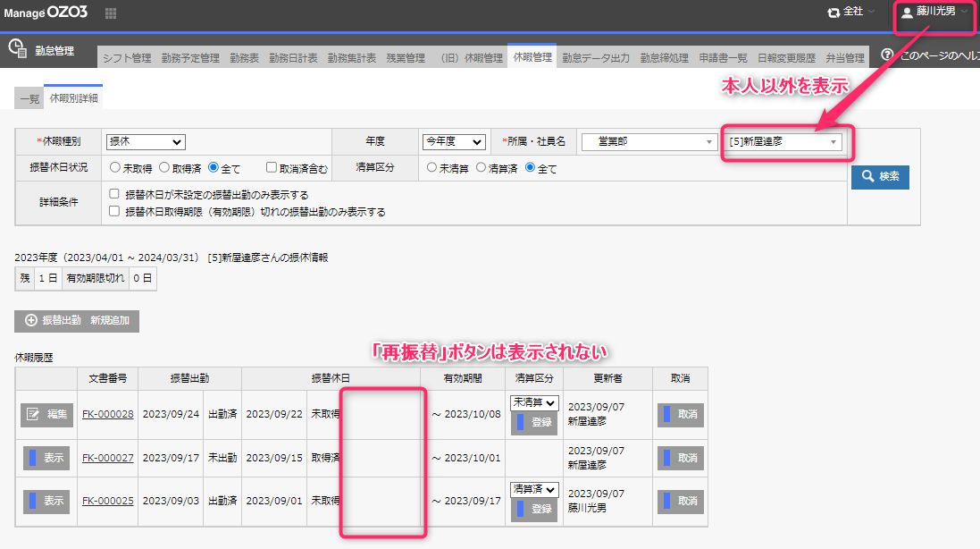980x549 pixels.
Task: Click 編集 button for FK-000028
Action: coord(47,414)
